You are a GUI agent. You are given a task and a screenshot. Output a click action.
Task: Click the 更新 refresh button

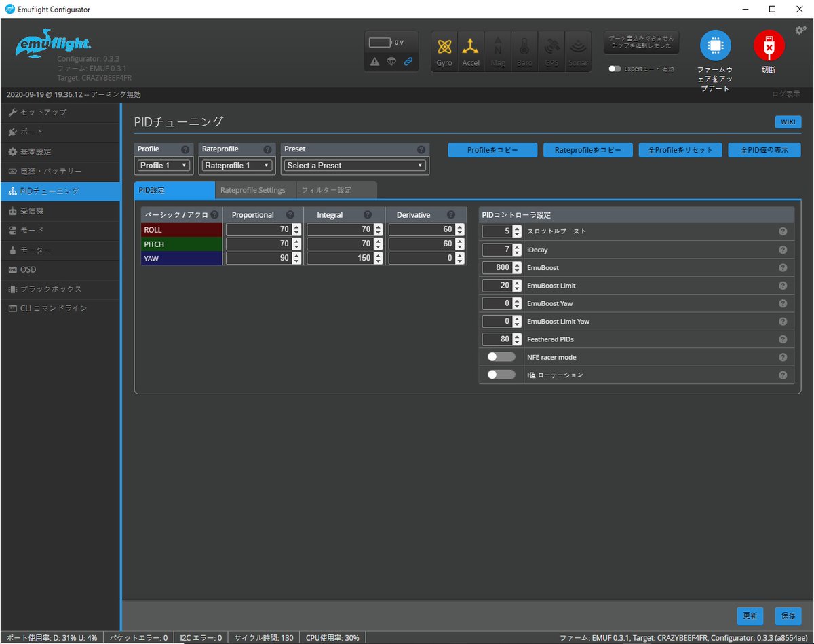coord(750,616)
